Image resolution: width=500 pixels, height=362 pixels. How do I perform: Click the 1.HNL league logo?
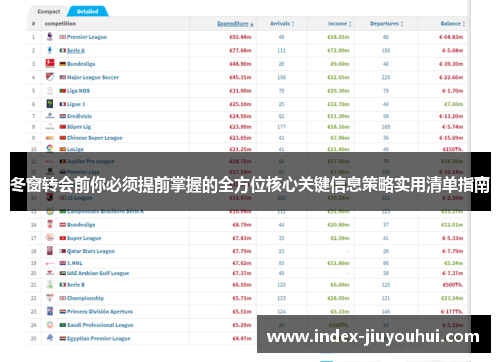(50, 263)
